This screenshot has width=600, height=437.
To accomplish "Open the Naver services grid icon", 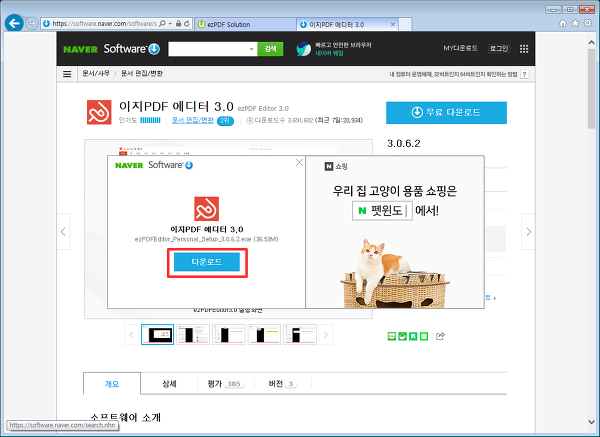I will [524, 49].
